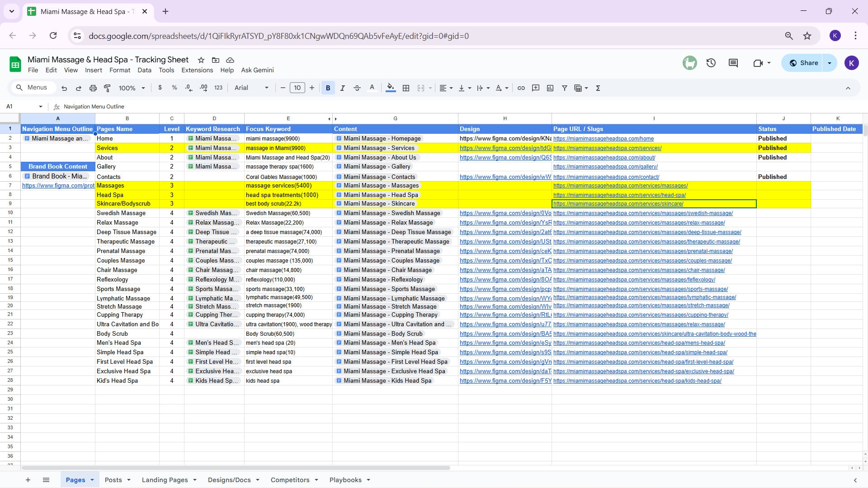Open the Functions sigma icon
The height and width of the screenshot is (488, 868).
(x=598, y=88)
